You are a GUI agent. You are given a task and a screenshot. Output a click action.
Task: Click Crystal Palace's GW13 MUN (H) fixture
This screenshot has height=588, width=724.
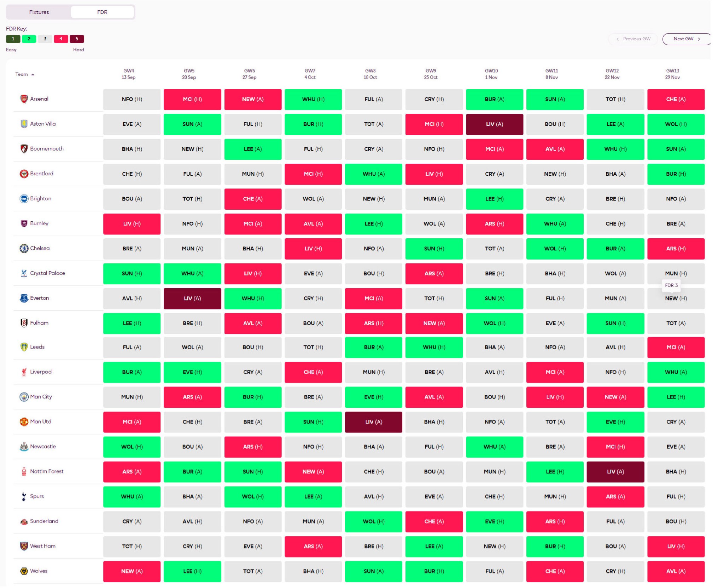676,274
